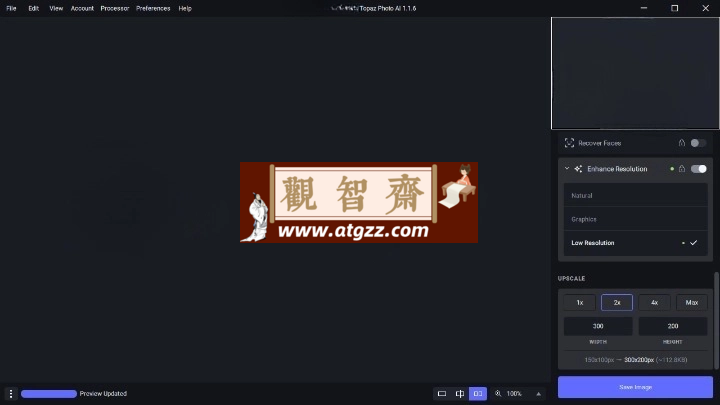The width and height of the screenshot is (720, 405).
Task: Click the lock icon beside Recover Faces
Action: (x=682, y=143)
